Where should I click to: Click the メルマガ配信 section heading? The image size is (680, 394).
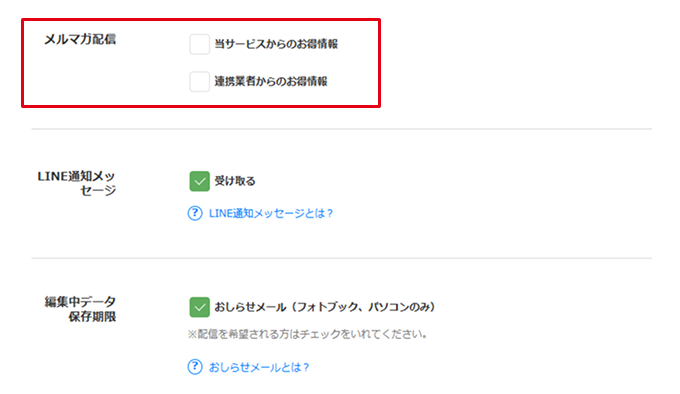(x=80, y=39)
